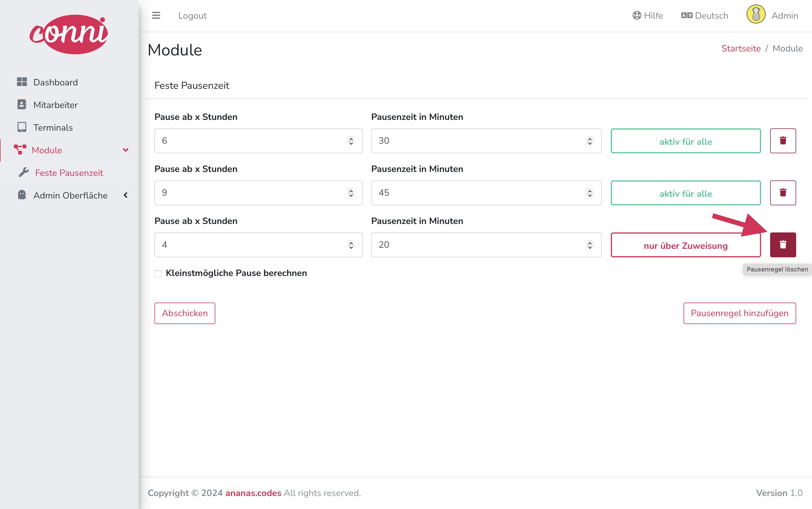The height and width of the screenshot is (509, 812).
Task: Click the stepper arrows of the hours field showing 9
Action: (351, 193)
